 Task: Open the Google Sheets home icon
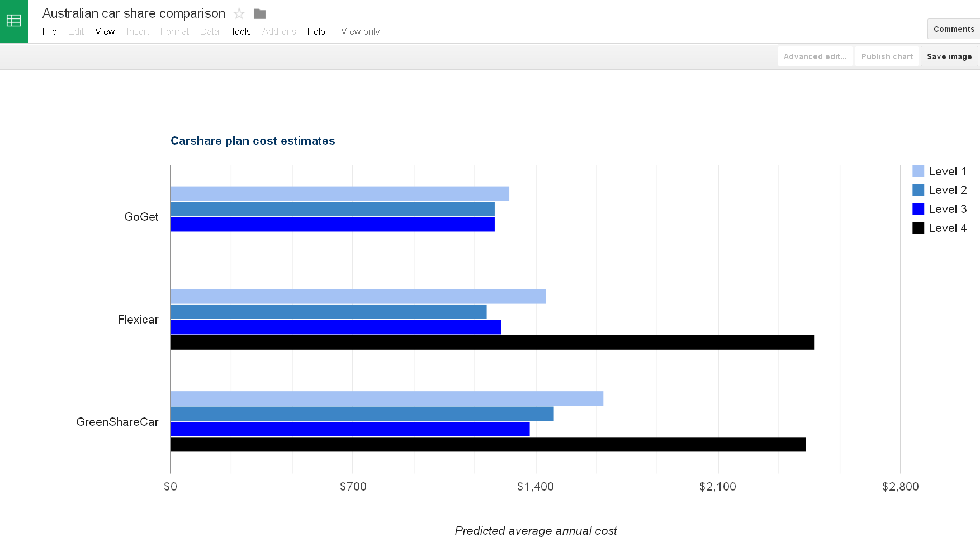(13, 21)
